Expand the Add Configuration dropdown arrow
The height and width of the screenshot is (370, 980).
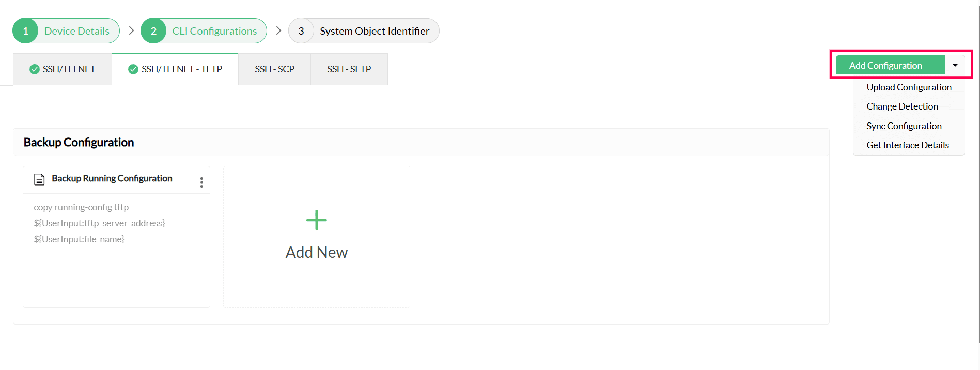pyautogui.click(x=955, y=65)
